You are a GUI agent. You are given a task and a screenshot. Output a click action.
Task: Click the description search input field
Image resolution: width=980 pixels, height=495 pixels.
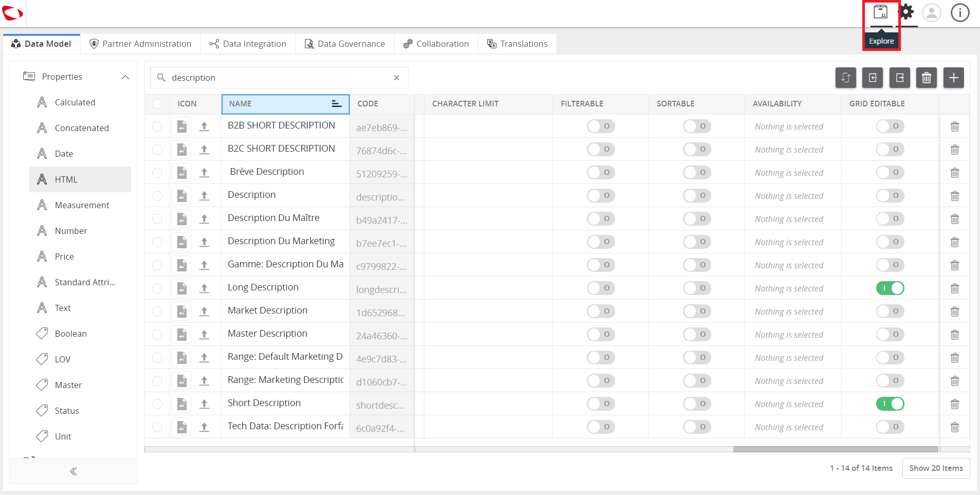click(280, 78)
